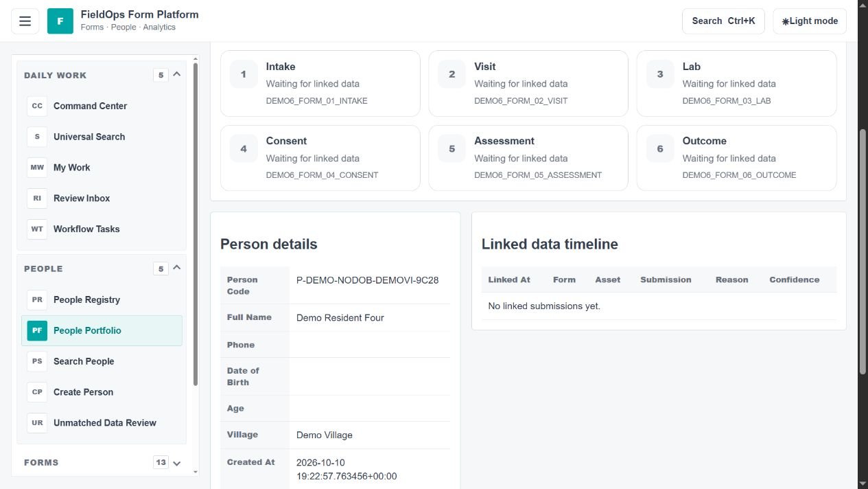Open Unmatched Data Review
This screenshot has width=868, height=489.
click(x=102, y=423)
